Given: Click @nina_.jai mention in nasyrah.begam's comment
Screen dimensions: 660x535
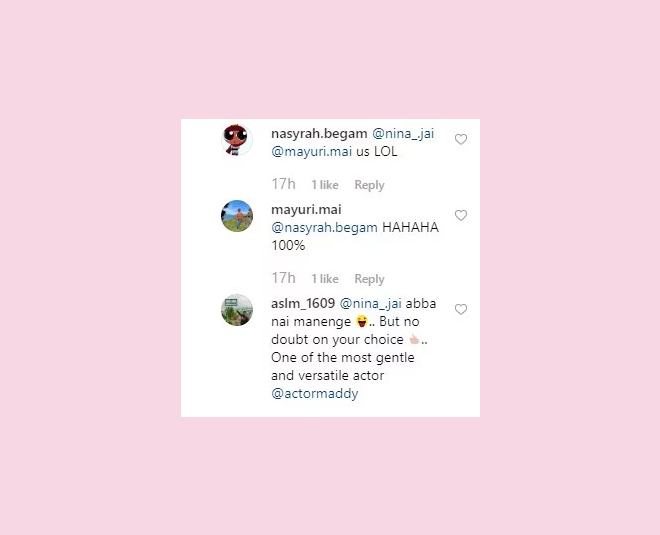Looking at the screenshot, I should 403,134.
